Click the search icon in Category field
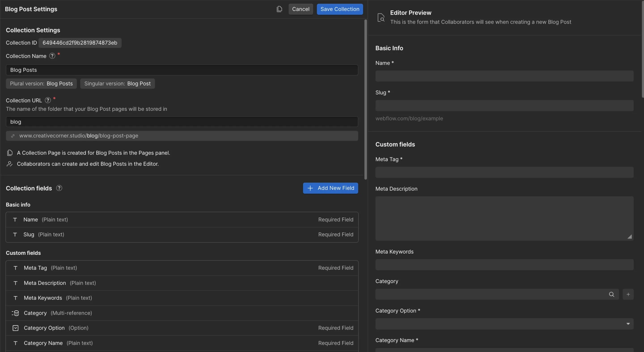This screenshot has height=352, width=644. click(x=611, y=294)
